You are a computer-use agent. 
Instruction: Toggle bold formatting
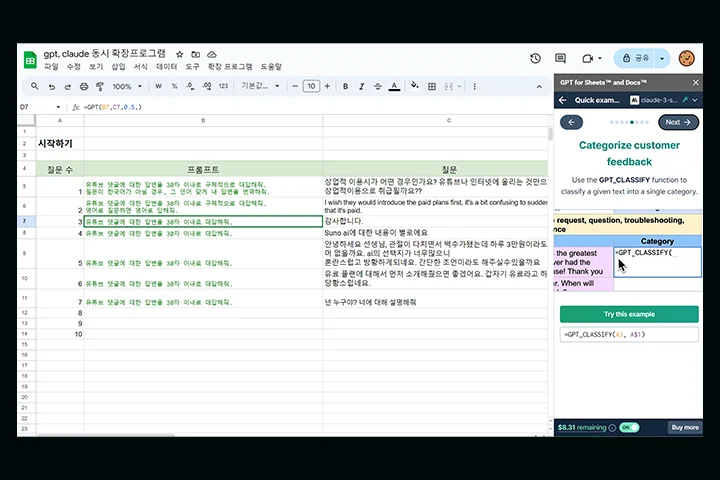[345, 86]
